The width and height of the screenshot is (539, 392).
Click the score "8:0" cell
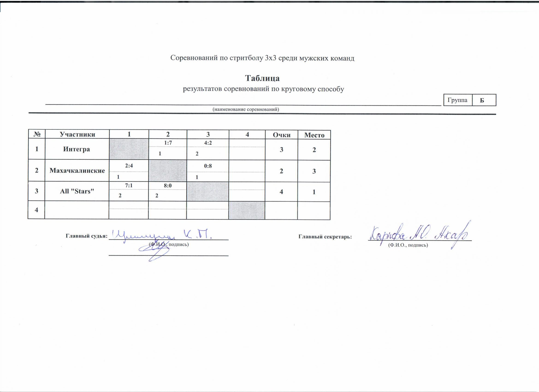pyautogui.click(x=168, y=186)
